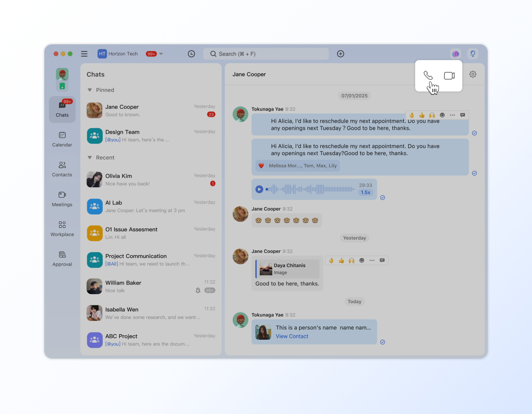532x414 pixels.
Task: Open the history clock icon
Action: [x=191, y=54]
